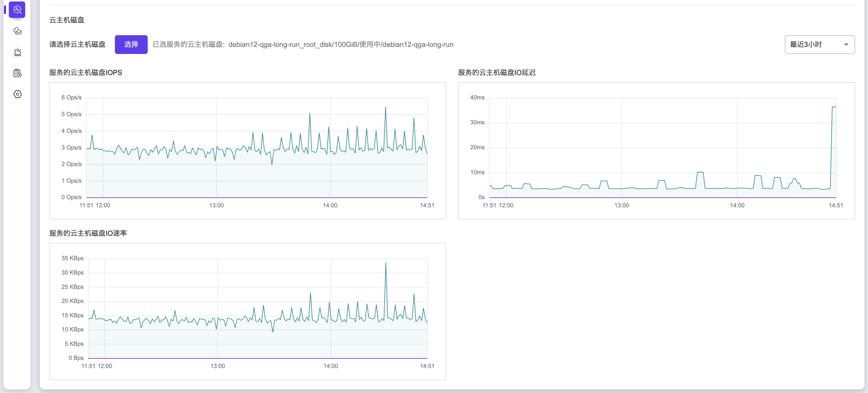Open the 最近3小时 time range dropdown
Image resolution: width=868 pixels, height=393 pixels.
tap(819, 45)
